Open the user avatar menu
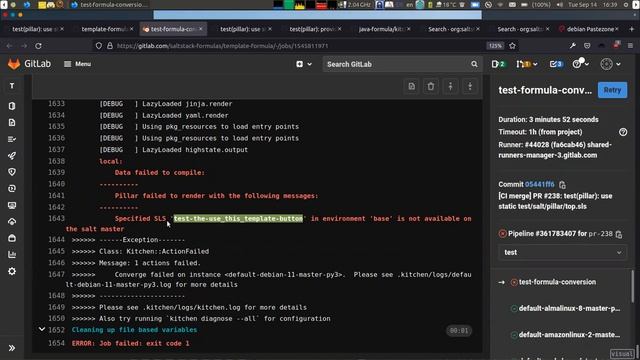Image resolution: width=640 pixels, height=360 pixels. click(611, 64)
